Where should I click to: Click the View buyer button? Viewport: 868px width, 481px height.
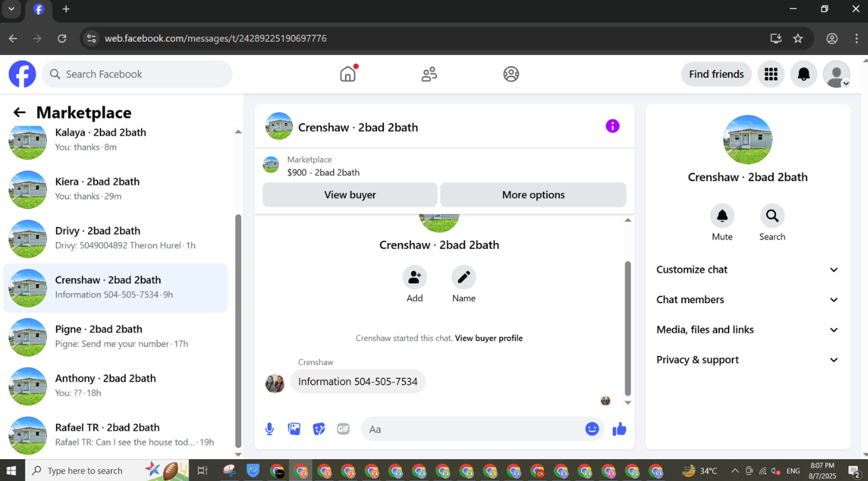pyautogui.click(x=350, y=195)
